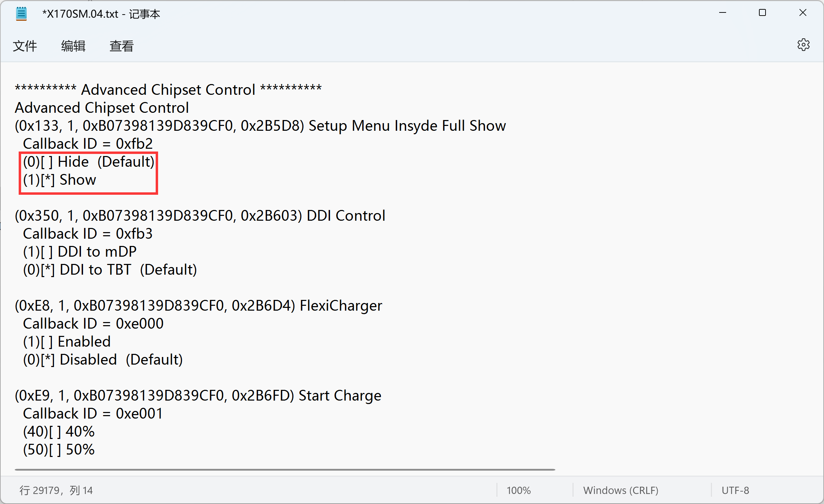Click the plain 'Advanced Chipset Control' second line

pos(102,108)
